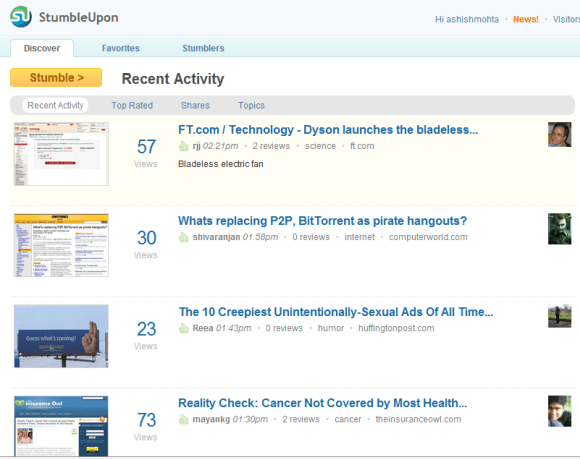Select the Top Rated sub-tab
This screenshot has height=459, width=580.
pos(132,105)
